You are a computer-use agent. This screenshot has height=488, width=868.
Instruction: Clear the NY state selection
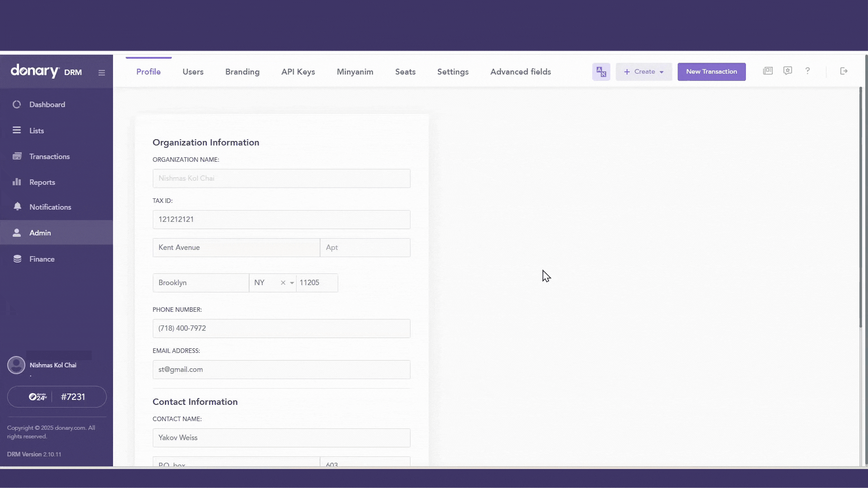click(283, 283)
